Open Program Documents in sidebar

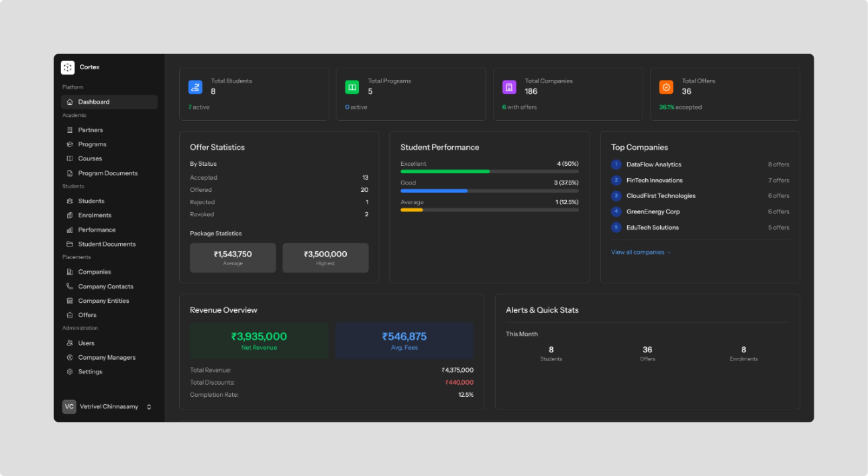(x=107, y=173)
